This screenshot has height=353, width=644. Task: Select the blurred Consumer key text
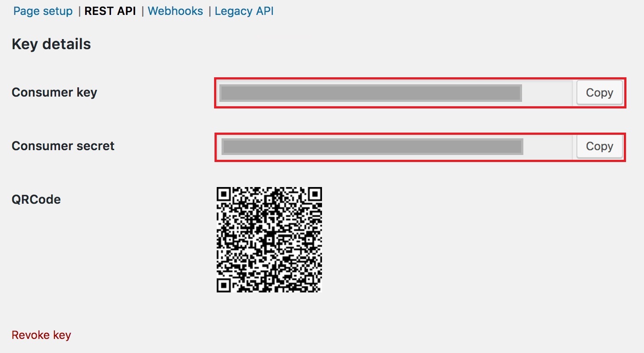click(x=371, y=93)
